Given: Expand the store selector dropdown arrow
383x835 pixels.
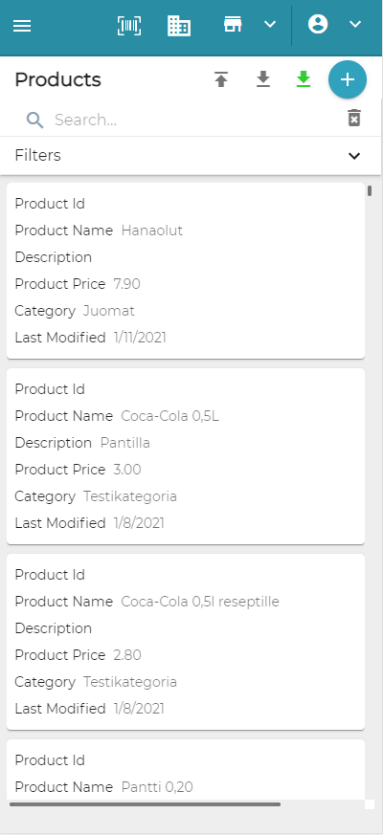Looking at the screenshot, I should coord(271,24).
